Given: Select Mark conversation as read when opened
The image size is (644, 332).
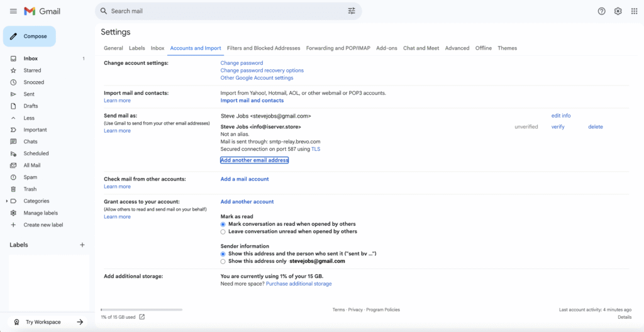Looking at the screenshot, I should (x=223, y=224).
